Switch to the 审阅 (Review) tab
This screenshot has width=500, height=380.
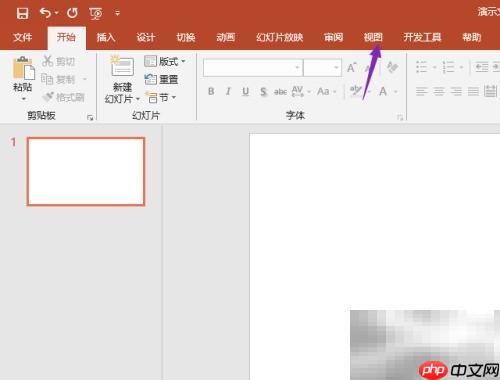[333, 37]
